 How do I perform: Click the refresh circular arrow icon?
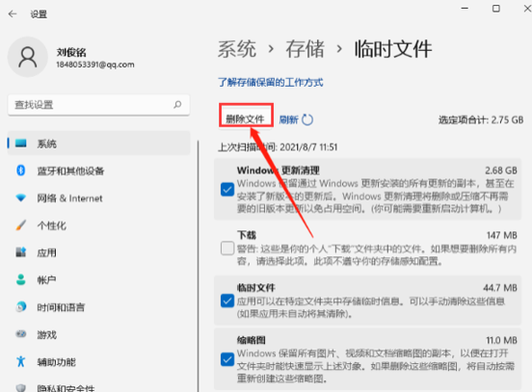307,119
